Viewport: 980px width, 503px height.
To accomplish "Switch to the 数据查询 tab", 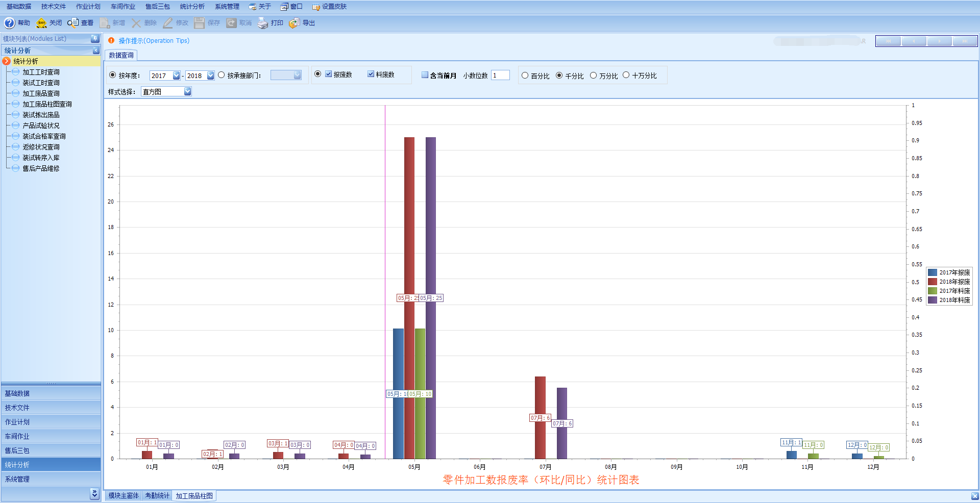I will [121, 55].
